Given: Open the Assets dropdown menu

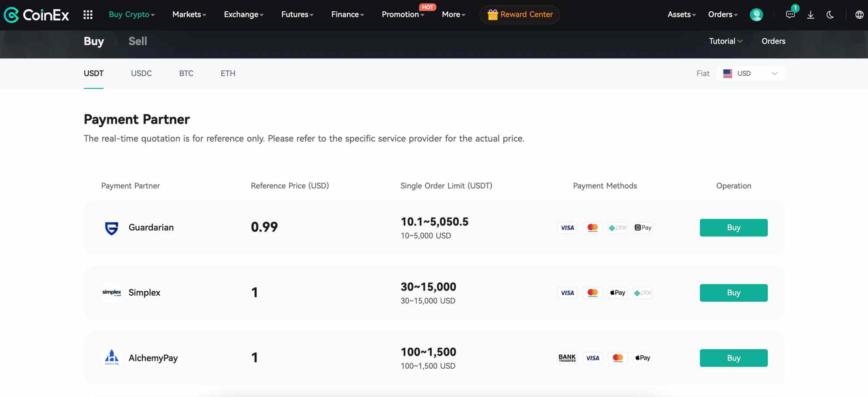Looking at the screenshot, I should (681, 14).
